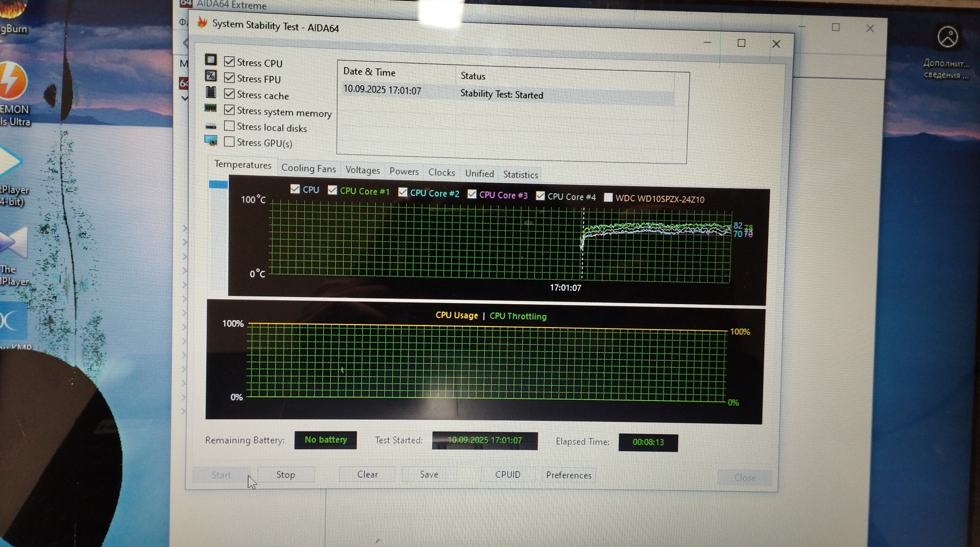Click the Stress FPU percent icon
Image resolution: width=980 pixels, height=547 pixels.
click(210, 76)
